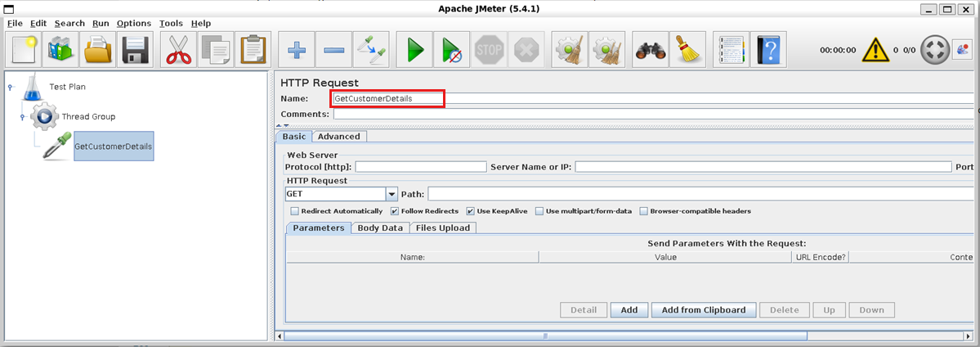Select the Parameters tab
This screenshot has height=347, width=980.
click(318, 228)
